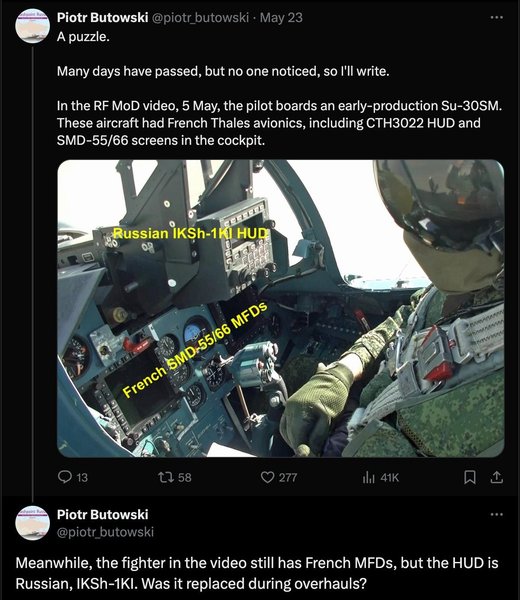
Task: Click @piotr_butowski handle in top tweet
Action: point(201,18)
